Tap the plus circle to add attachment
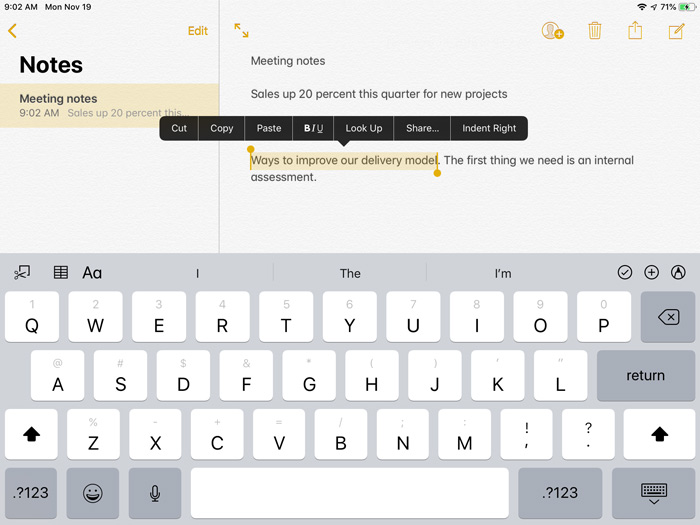 tap(652, 272)
